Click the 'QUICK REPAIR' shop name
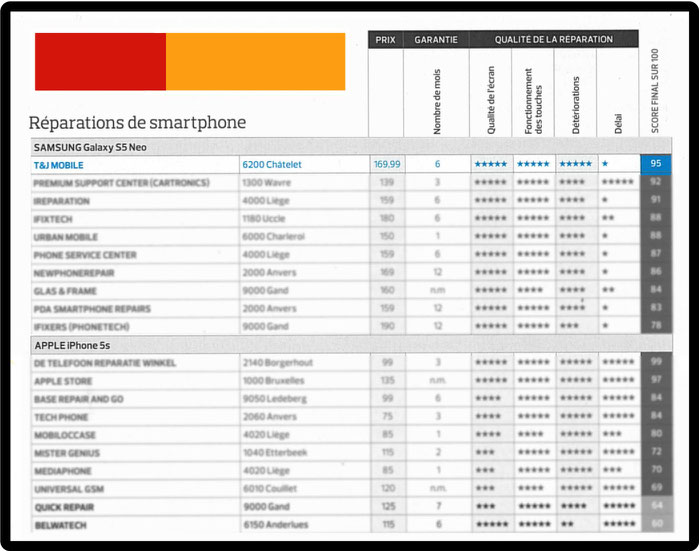Viewport: 699px width, 551px height. (x=64, y=507)
